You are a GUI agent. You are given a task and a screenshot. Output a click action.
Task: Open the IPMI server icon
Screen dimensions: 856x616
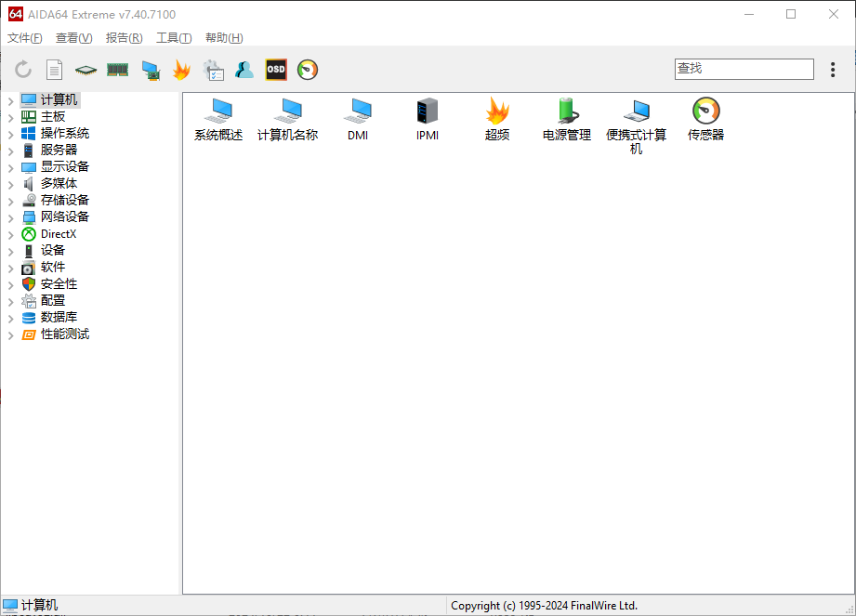(x=428, y=112)
